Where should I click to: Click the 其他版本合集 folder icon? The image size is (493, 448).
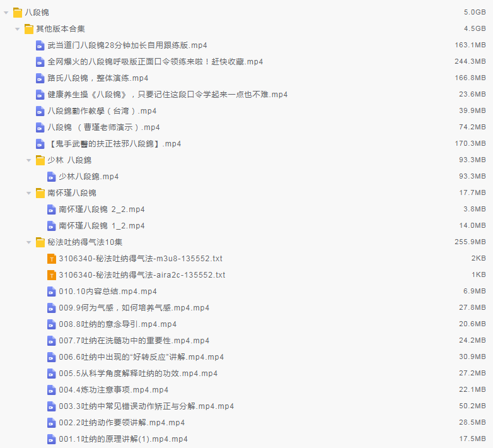pyautogui.click(x=29, y=29)
